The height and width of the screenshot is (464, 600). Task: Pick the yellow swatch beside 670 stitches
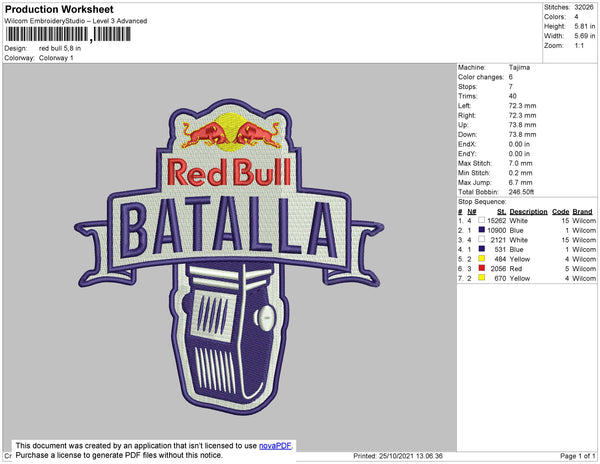click(481, 278)
